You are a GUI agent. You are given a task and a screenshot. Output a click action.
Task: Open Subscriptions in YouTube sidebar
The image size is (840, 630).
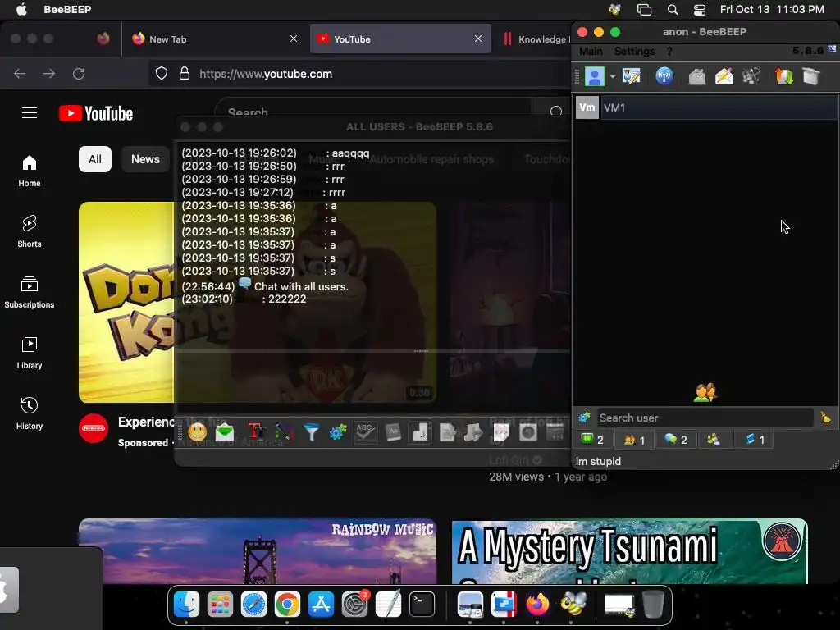point(30,292)
